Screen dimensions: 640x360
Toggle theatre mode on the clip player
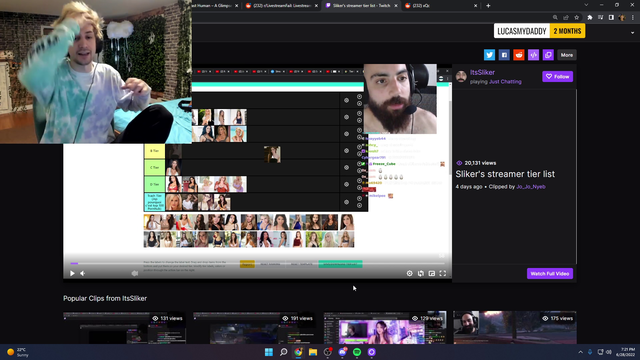click(x=431, y=273)
